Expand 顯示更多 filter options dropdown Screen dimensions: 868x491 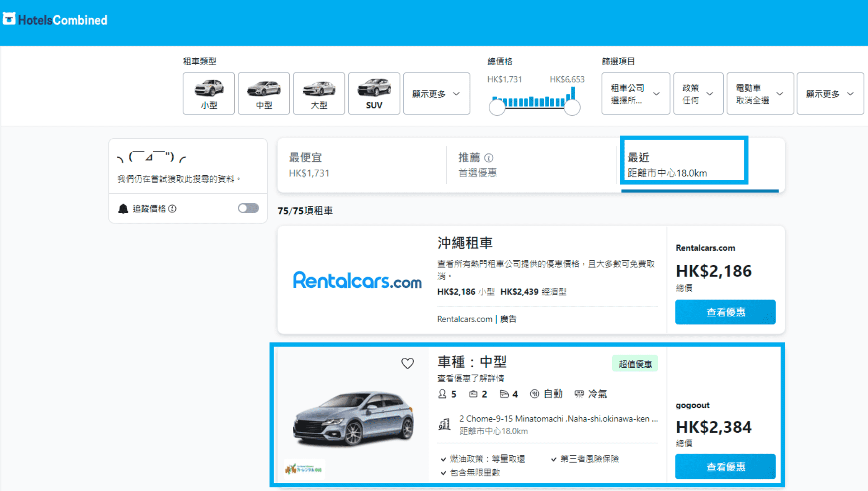pos(830,94)
